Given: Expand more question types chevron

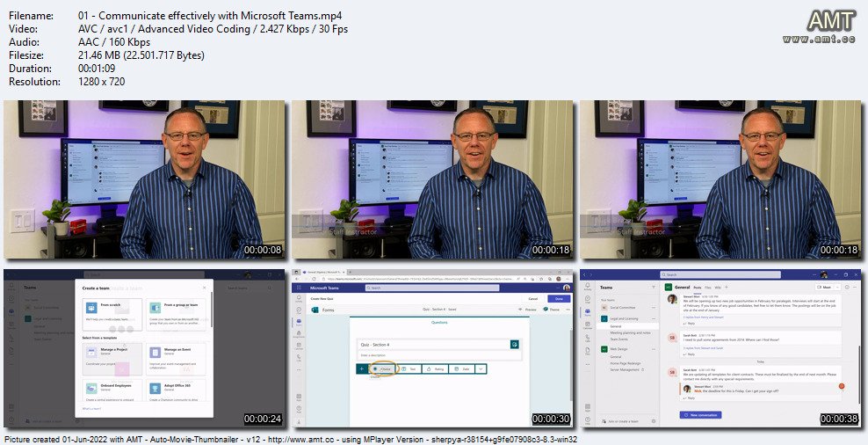Looking at the screenshot, I should (481, 368).
